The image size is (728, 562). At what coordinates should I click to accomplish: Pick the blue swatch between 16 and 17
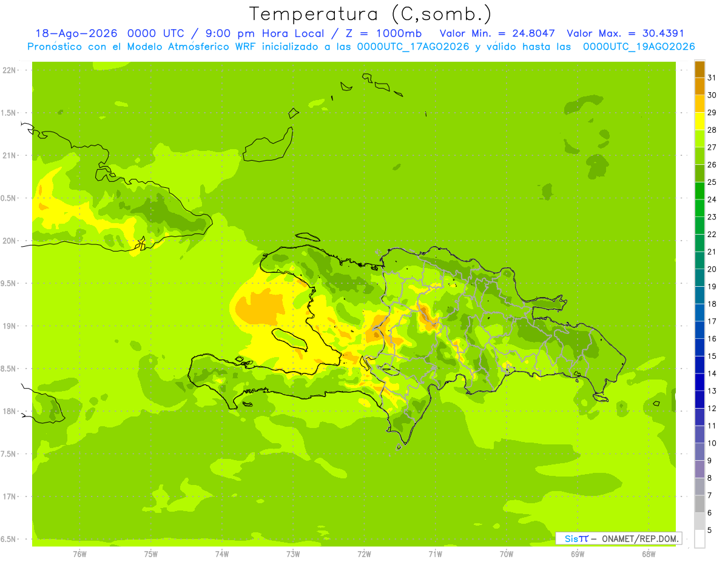point(699,330)
